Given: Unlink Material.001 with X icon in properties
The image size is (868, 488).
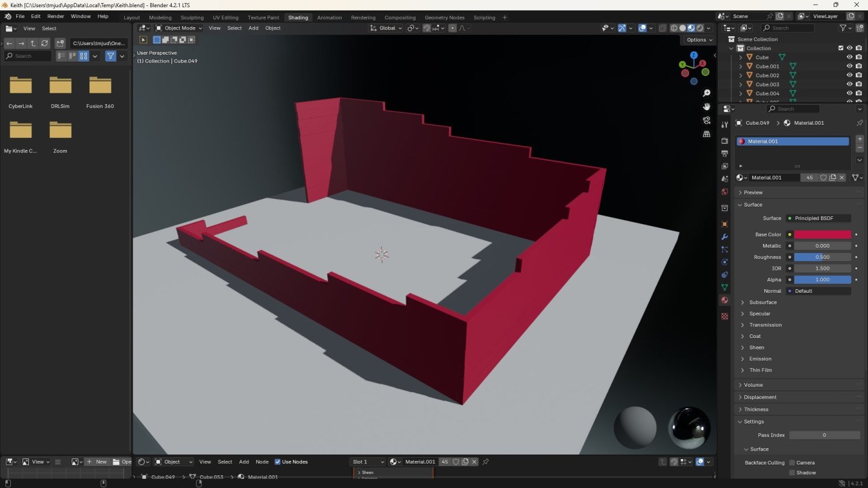Looking at the screenshot, I should tap(842, 178).
